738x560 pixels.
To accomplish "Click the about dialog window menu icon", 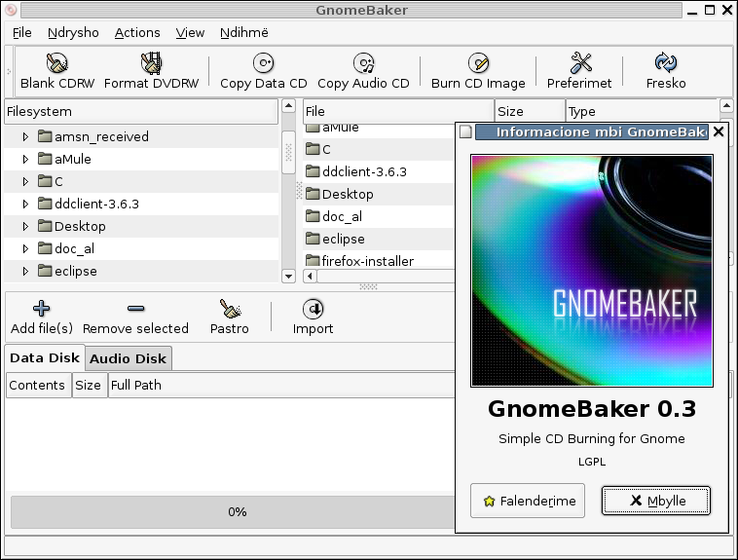I will click(x=465, y=131).
